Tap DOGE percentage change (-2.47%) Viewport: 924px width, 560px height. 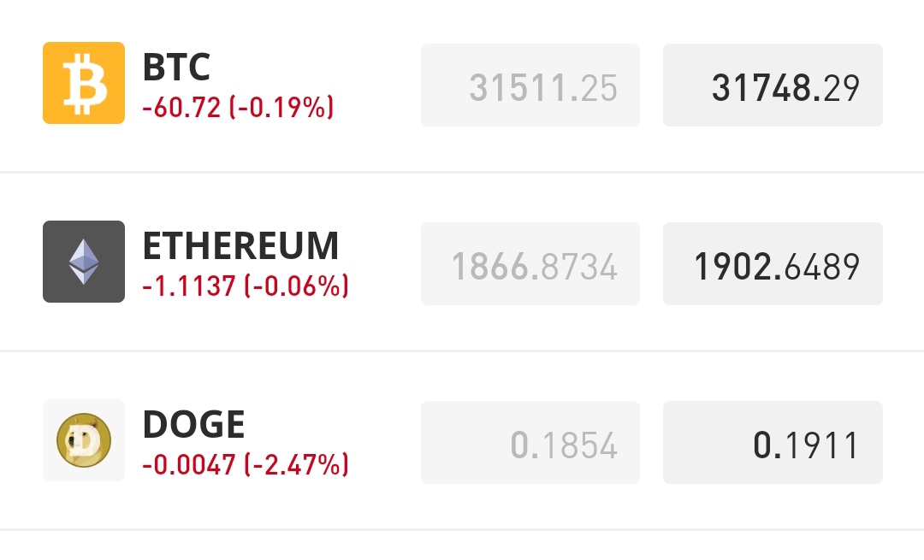[297, 465]
